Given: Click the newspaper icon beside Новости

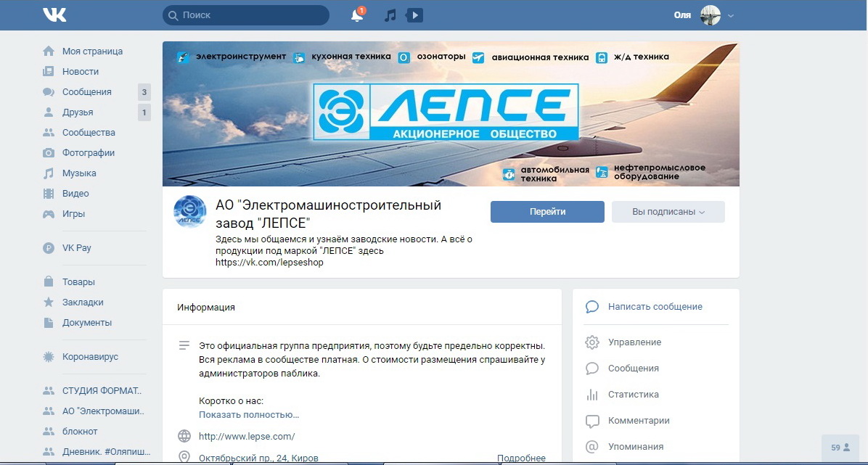Looking at the screenshot, I should click(x=49, y=72).
